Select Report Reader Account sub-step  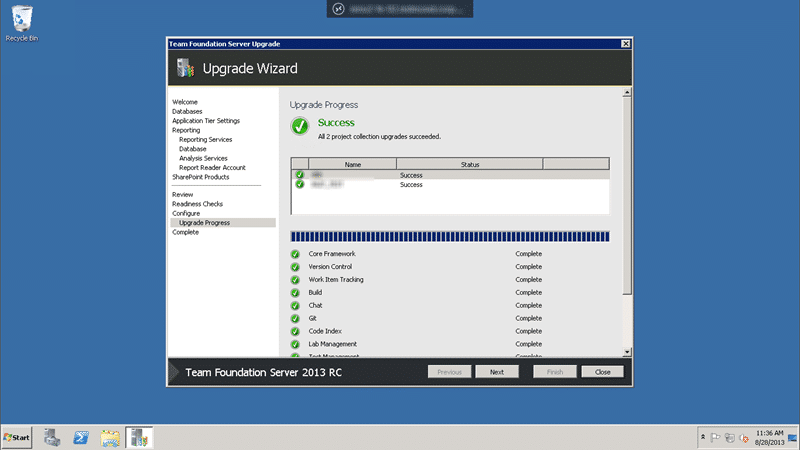click(x=212, y=167)
